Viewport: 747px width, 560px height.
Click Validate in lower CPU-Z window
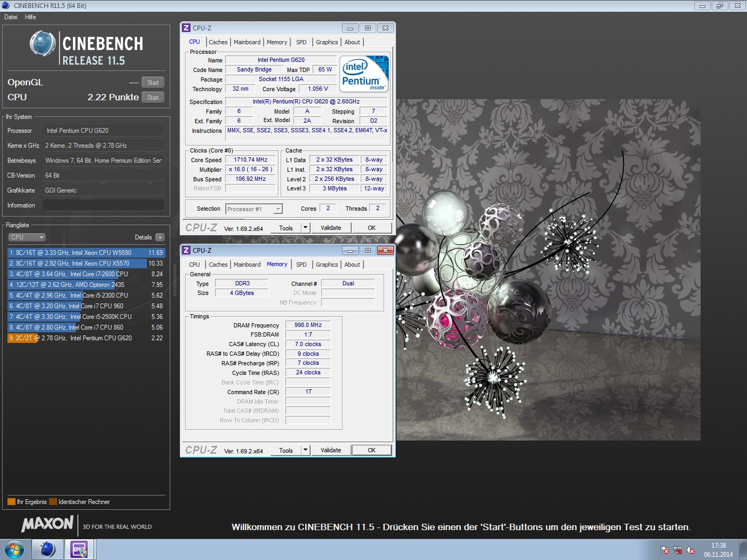(331, 450)
